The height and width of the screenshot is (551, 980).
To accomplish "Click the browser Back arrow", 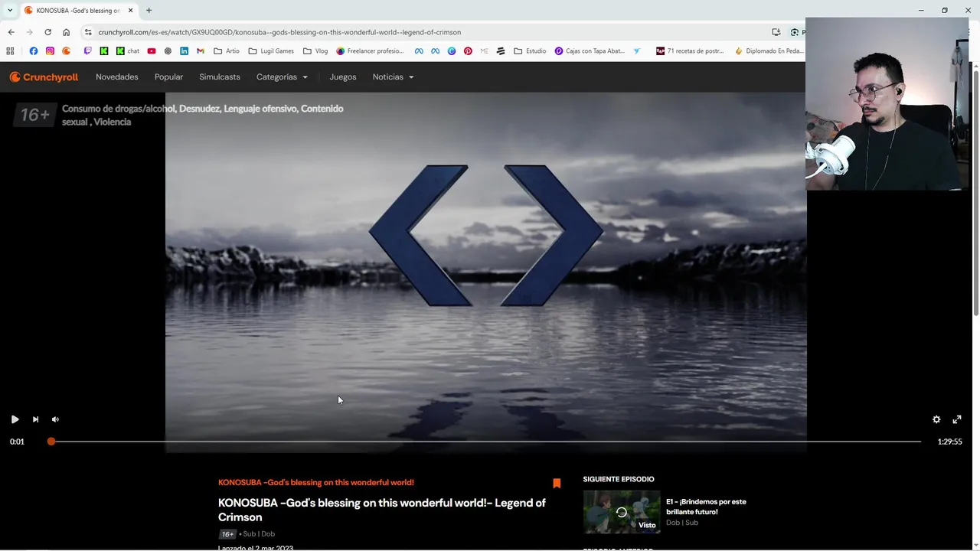I will click(x=11, y=32).
